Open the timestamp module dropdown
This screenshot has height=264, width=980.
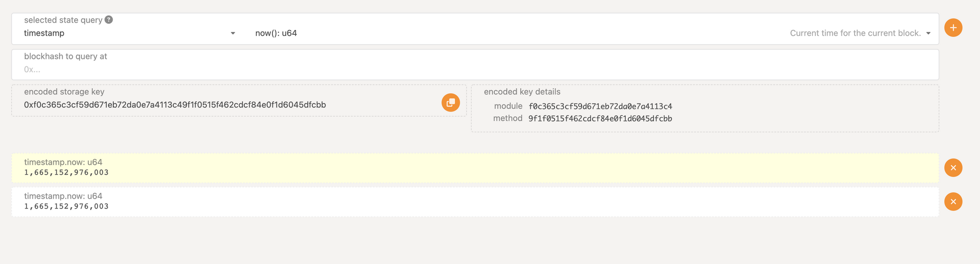click(127, 33)
